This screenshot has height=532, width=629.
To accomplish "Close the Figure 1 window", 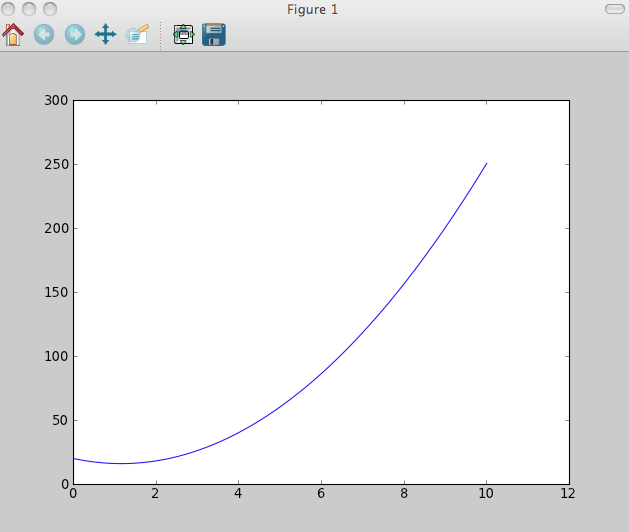I will point(9,9).
